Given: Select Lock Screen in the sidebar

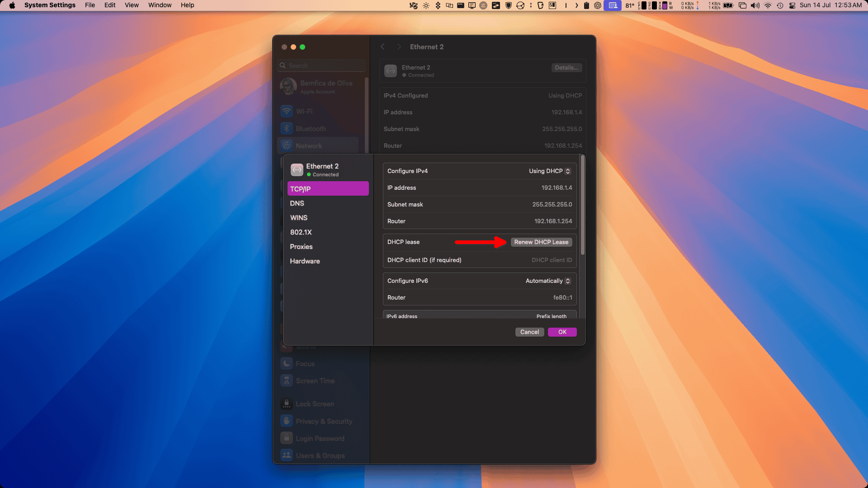Looking at the screenshot, I should click(315, 404).
